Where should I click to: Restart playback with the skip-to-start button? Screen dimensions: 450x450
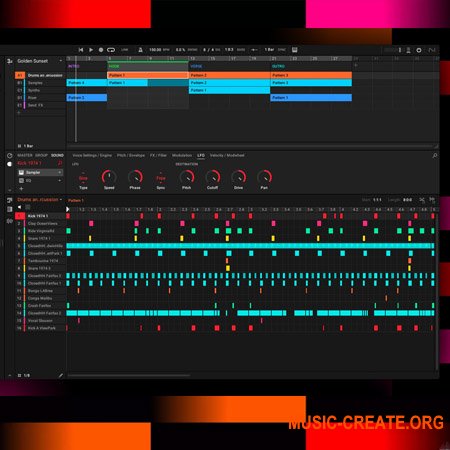click(x=81, y=50)
